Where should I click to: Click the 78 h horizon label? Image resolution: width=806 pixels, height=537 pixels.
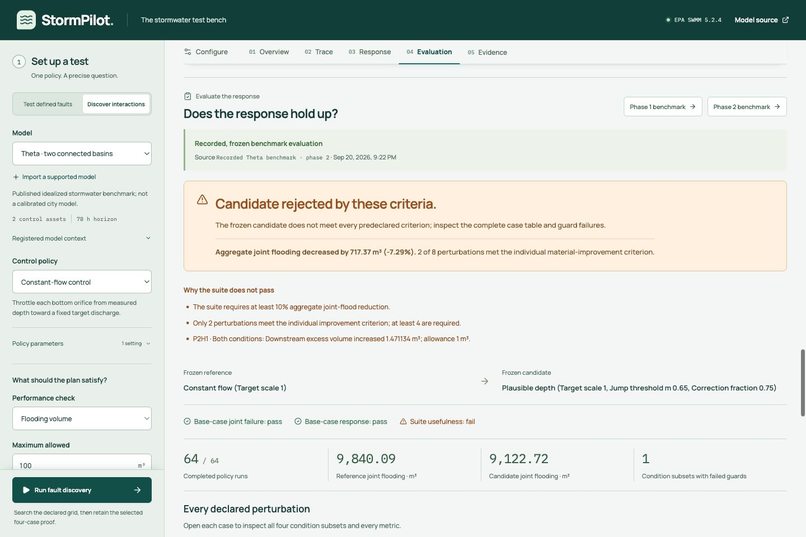coord(97,219)
